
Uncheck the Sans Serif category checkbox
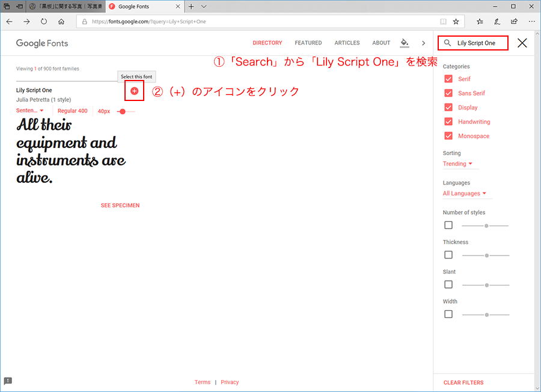tap(448, 93)
